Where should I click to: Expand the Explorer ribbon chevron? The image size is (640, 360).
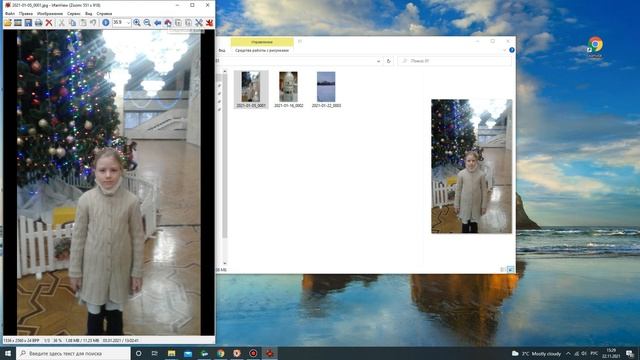point(504,50)
